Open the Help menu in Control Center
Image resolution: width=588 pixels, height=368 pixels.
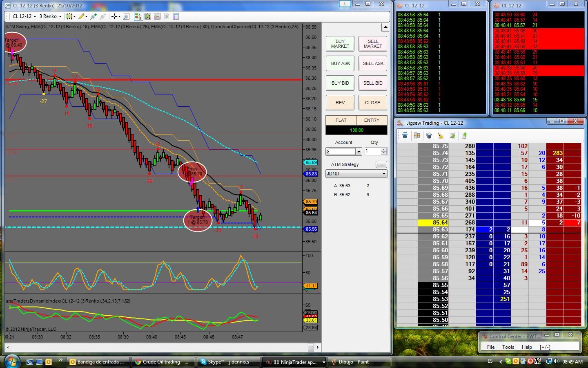coord(527,347)
